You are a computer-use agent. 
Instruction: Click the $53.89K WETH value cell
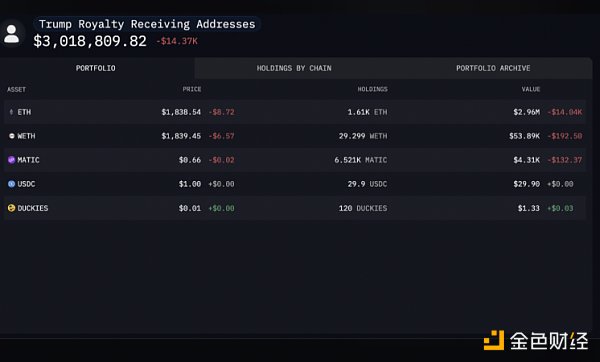click(x=524, y=136)
